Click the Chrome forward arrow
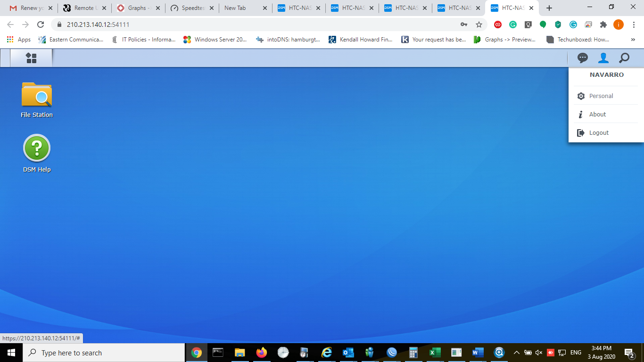 pyautogui.click(x=25, y=25)
